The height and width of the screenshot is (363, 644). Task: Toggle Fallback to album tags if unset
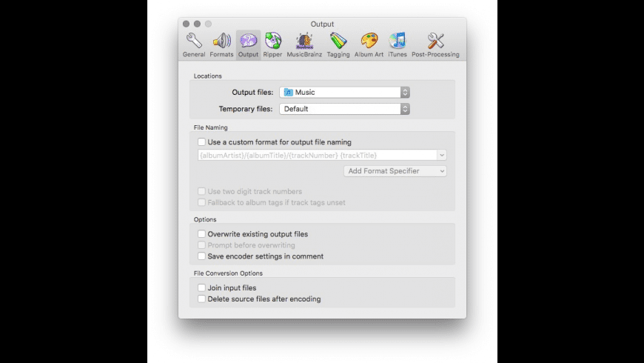(x=201, y=202)
